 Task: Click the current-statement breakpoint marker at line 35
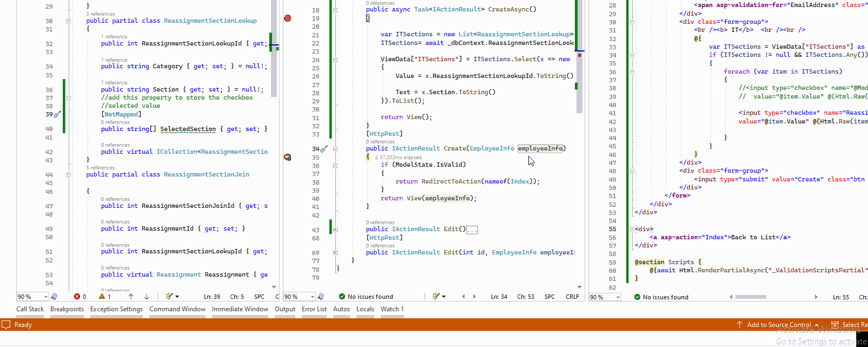[288, 157]
